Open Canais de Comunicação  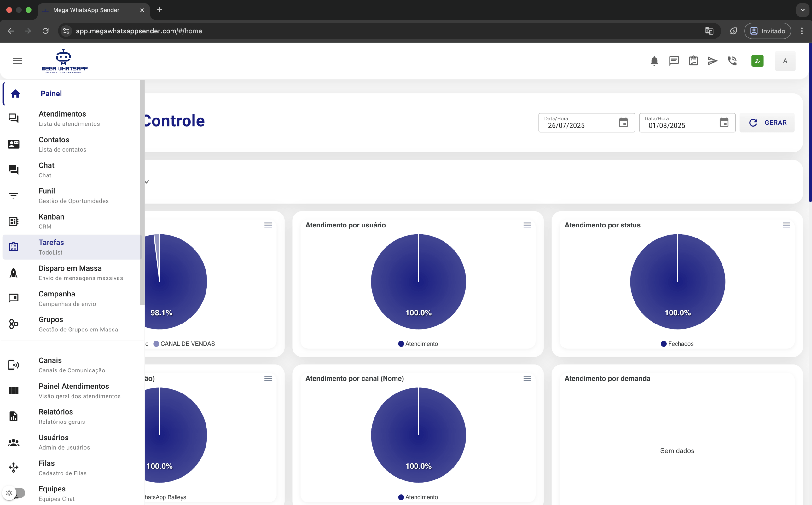(x=72, y=365)
